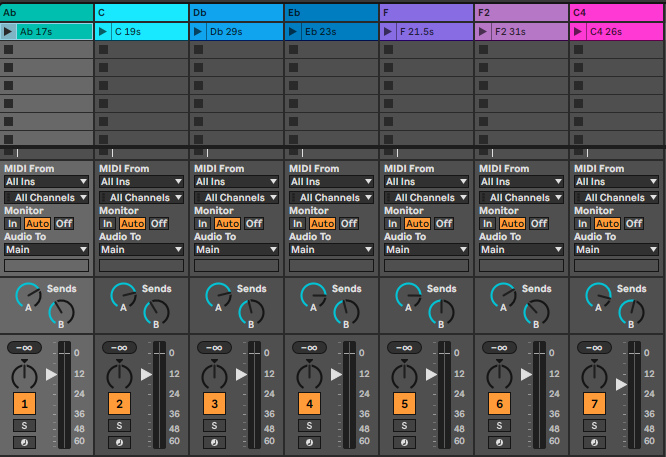Set Monitor to Off on C track
This screenshot has width=666, height=457.
159,223
